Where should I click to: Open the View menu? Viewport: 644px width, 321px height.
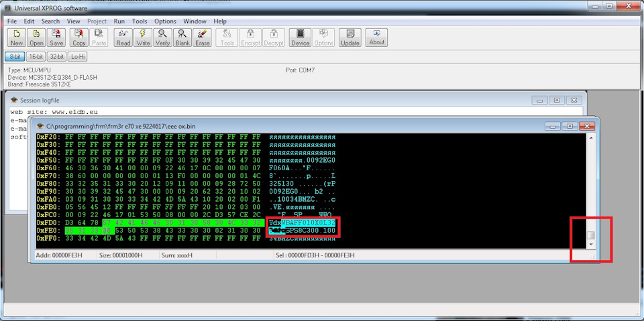tap(74, 21)
